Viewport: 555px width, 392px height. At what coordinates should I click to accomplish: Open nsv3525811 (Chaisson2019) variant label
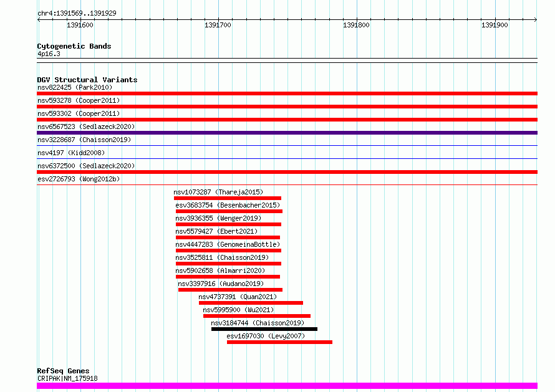coord(222,257)
